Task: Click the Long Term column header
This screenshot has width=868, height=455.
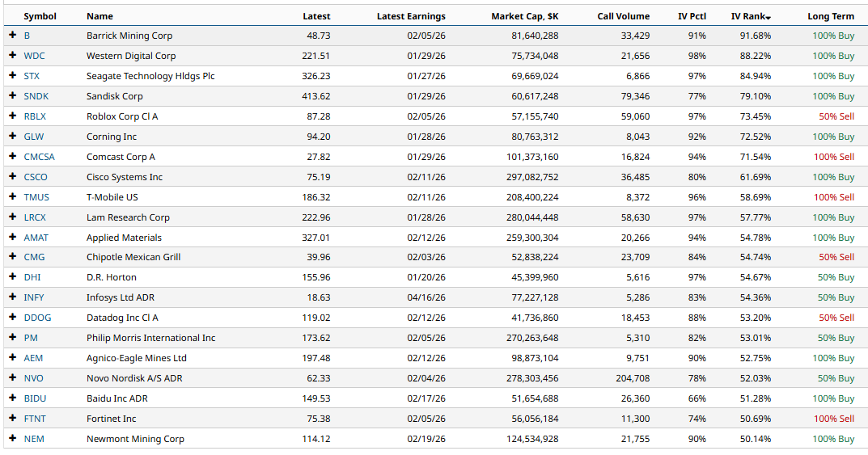Action: click(x=830, y=16)
